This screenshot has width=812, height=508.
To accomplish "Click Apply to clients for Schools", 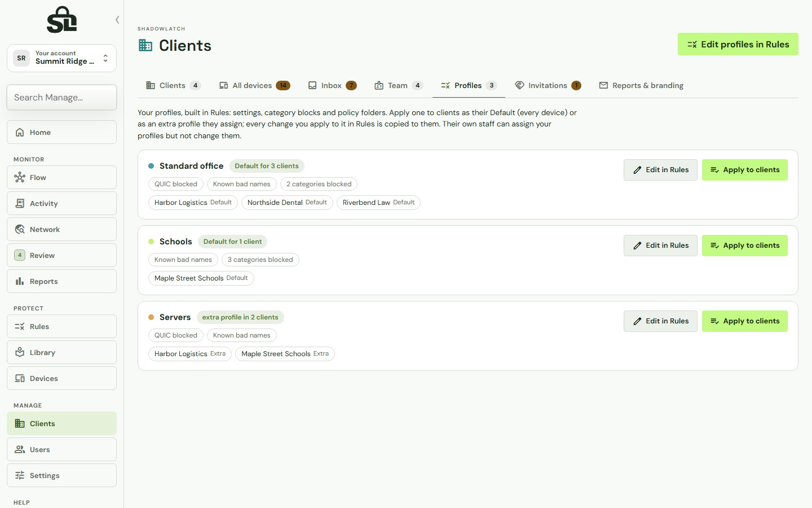I will pos(744,245).
